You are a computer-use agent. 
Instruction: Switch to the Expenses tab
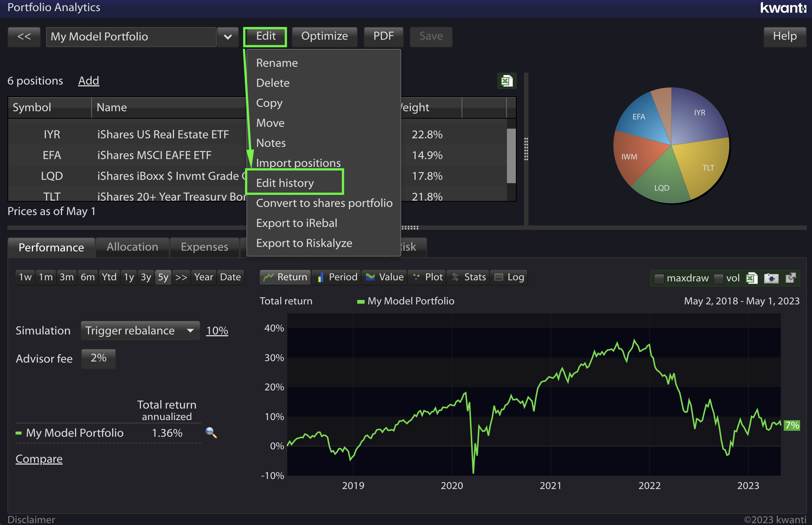204,247
